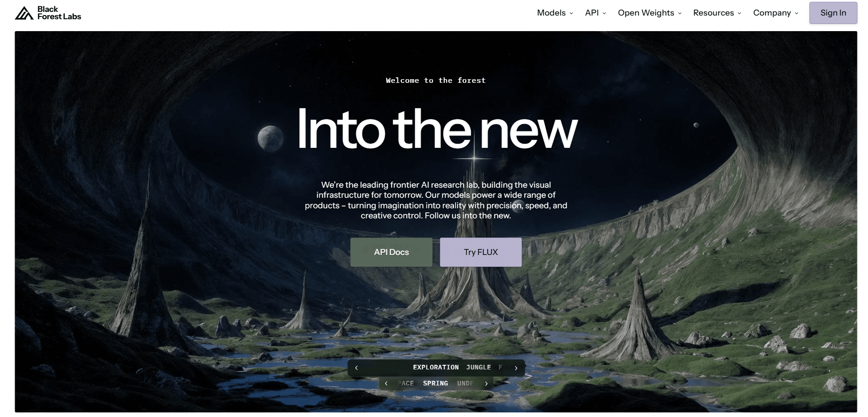Viewport: 868px width, 417px height.
Task: Go to previous theme in EXPLORATION selector
Action: click(x=357, y=368)
